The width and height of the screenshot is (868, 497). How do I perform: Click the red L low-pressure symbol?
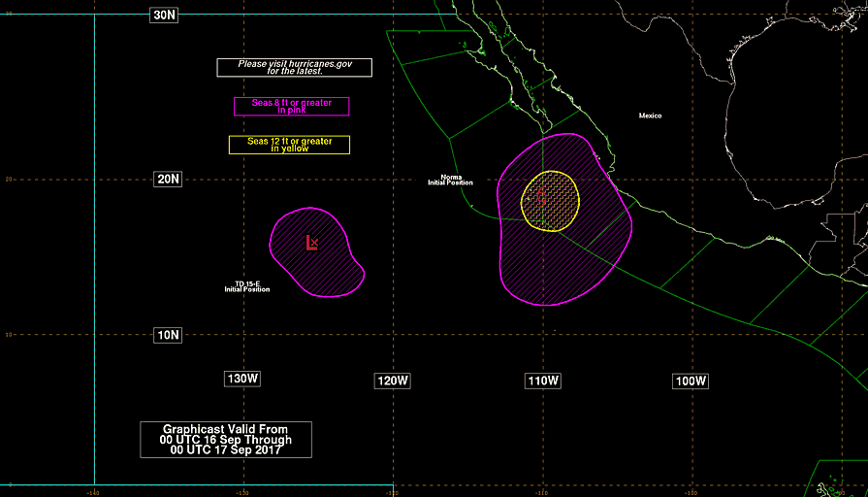[311, 243]
